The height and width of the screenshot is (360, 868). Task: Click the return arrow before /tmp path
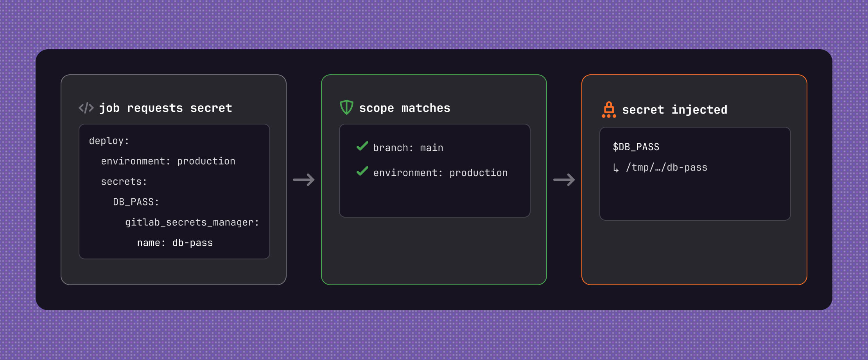(x=616, y=168)
